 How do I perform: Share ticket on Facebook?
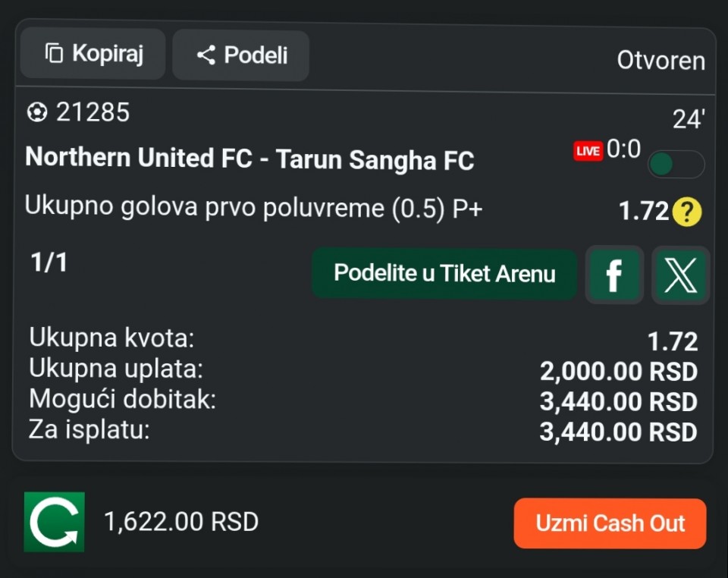(x=614, y=275)
